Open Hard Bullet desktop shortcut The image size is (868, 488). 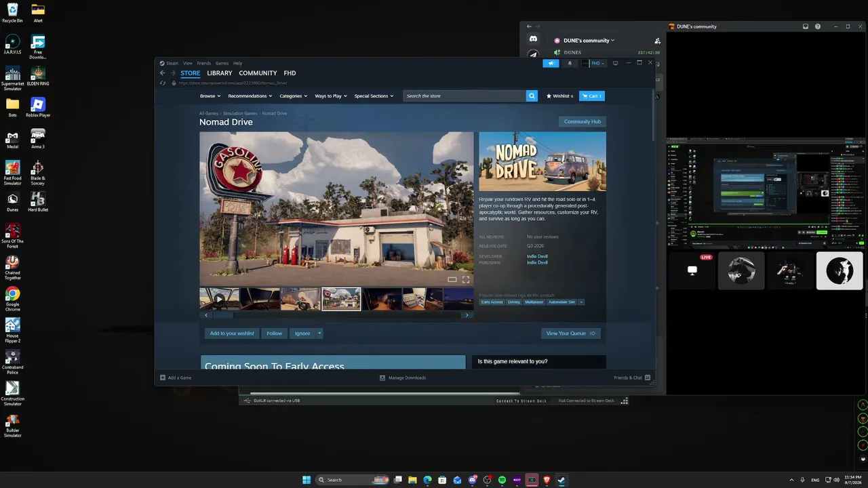(x=38, y=201)
